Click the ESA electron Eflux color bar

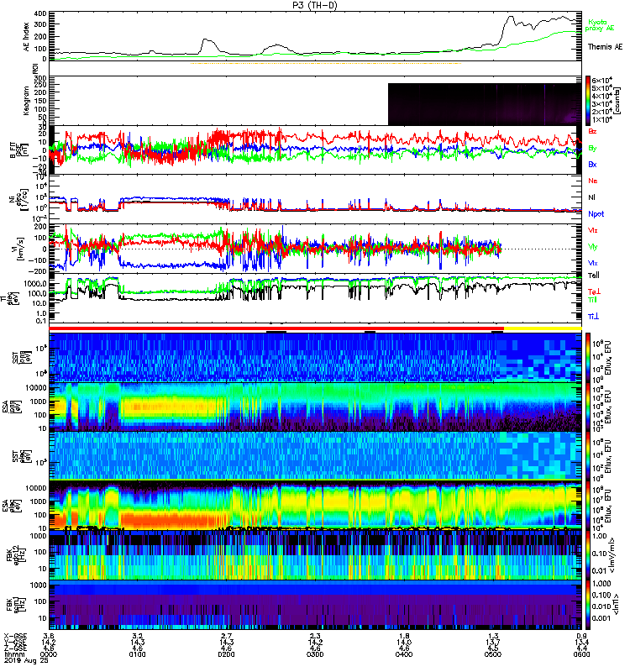(587, 506)
